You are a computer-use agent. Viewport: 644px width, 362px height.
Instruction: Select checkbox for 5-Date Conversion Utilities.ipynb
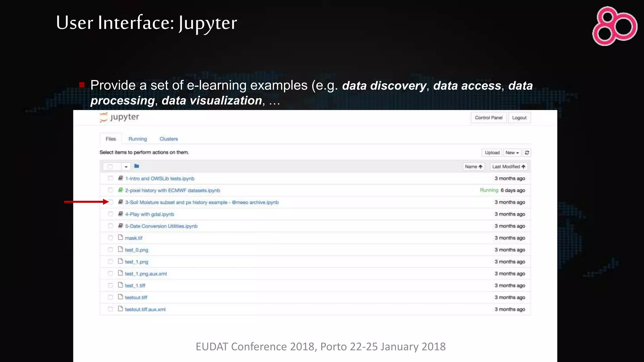point(110,226)
